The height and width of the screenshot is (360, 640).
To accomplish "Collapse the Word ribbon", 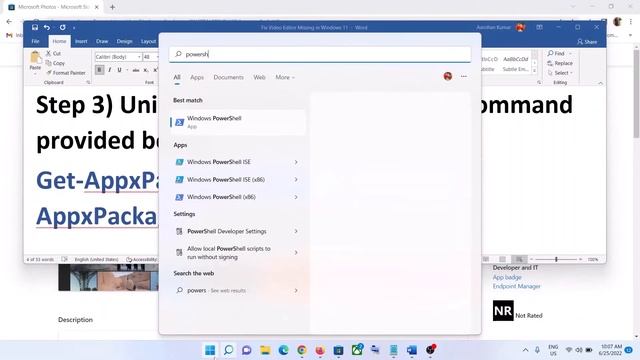I will click(x=600, y=83).
